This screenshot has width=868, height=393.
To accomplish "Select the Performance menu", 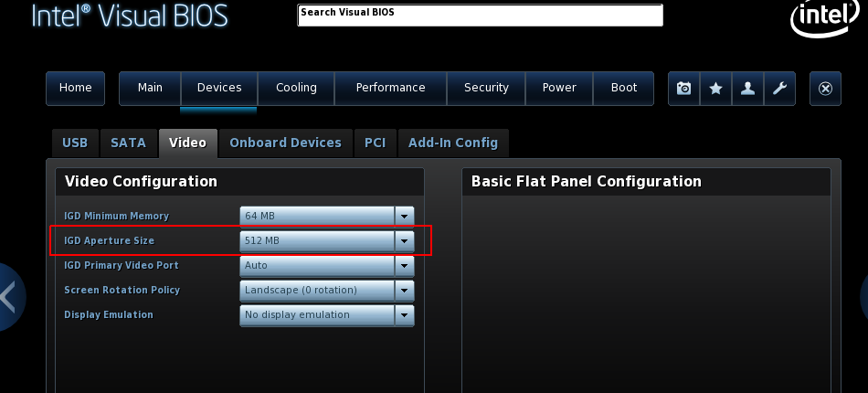I will tap(390, 88).
